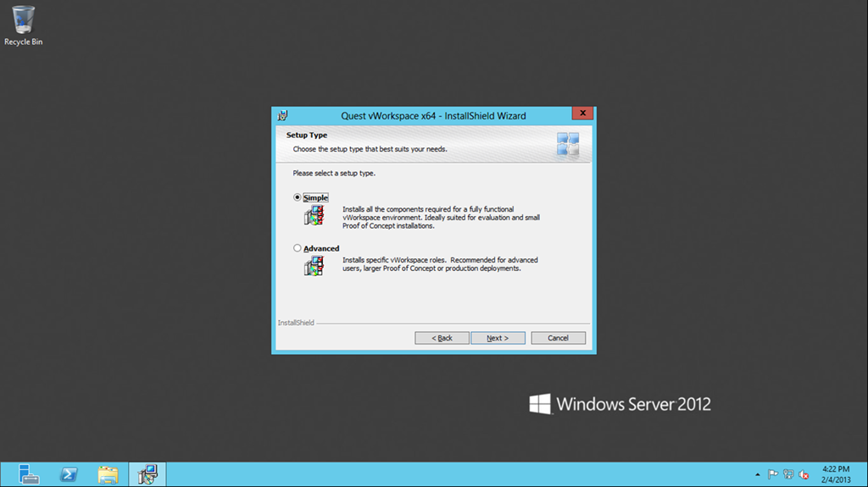Launch Windows PowerShell from the taskbar
The image size is (868, 487).
coord(69,474)
